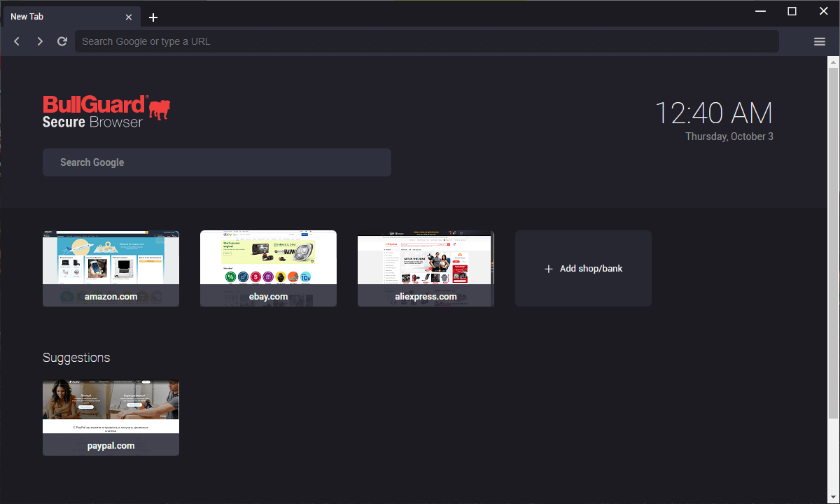Open the paypal.com suggestion tile
Image resolution: width=840 pixels, height=504 pixels.
pyautogui.click(x=111, y=418)
